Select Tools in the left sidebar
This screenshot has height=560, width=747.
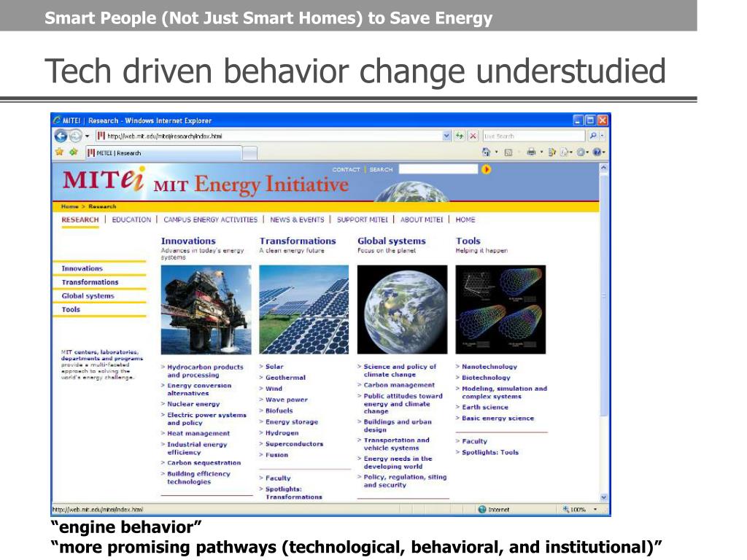pyautogui.click(x=71, y=309)
